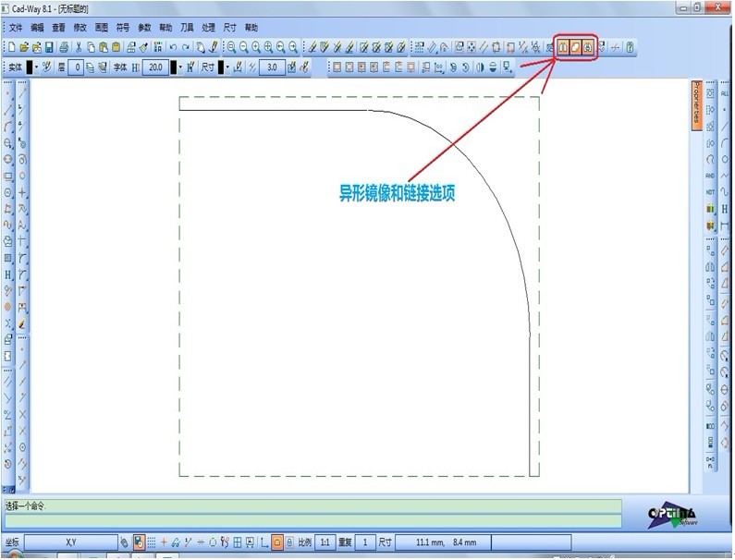Open the 刀具 menu

pyautogui.click(x=187, y=28)
